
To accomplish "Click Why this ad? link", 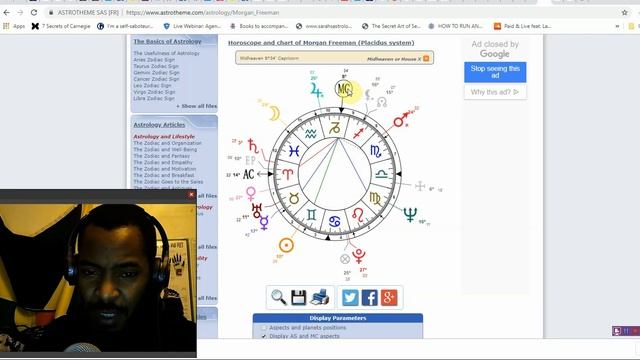I will 495,92.
